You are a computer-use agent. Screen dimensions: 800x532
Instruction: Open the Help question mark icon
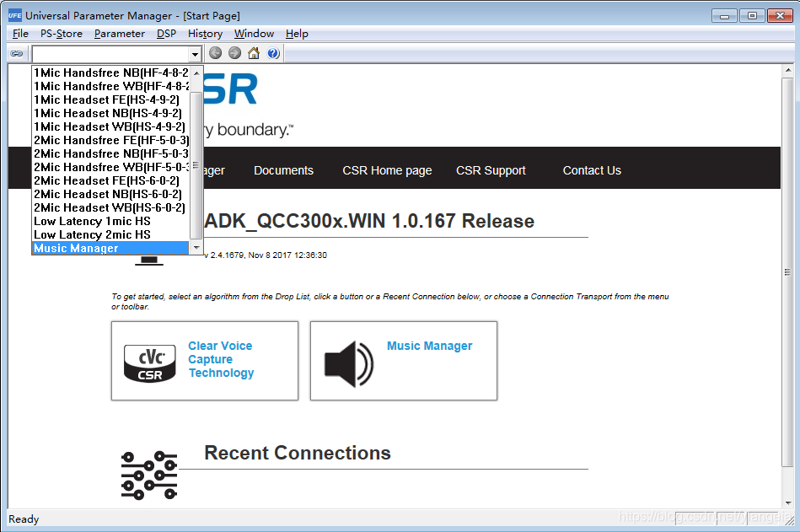(x=273, y=53)
